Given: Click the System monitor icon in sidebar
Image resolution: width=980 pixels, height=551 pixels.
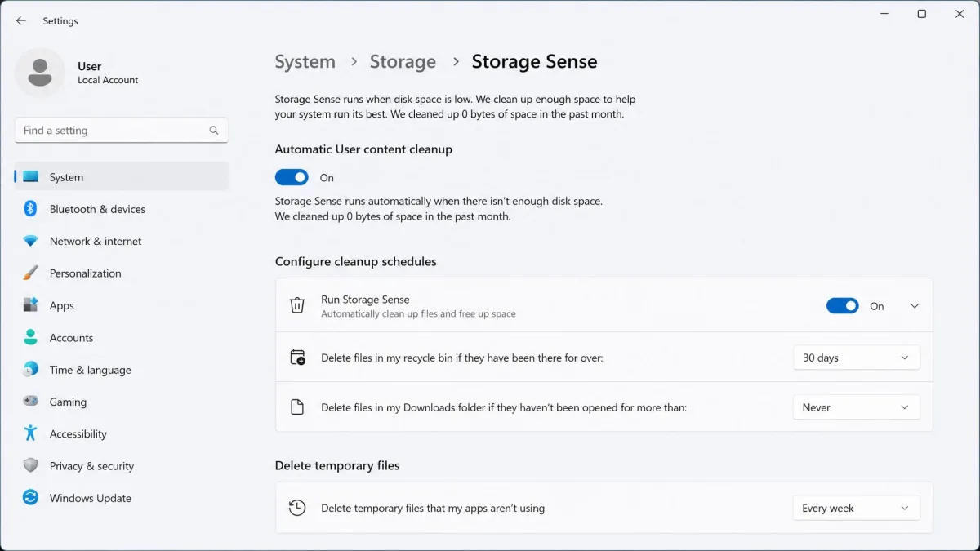Looking at the screenshot, I should pyautogui.click(x=30, y=177).
